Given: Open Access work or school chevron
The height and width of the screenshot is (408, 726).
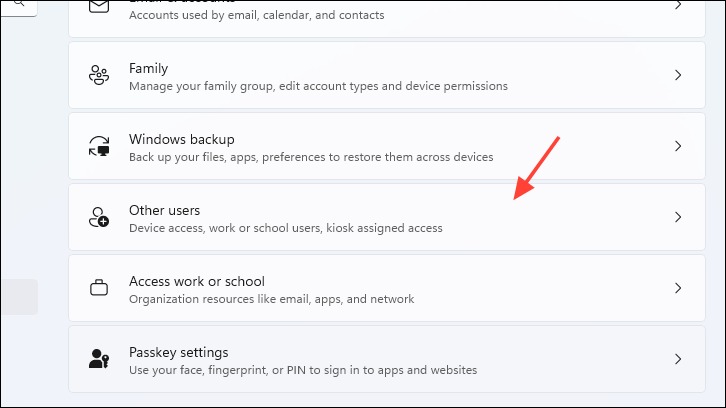Looking at the screenshot, I should click(678, 288).
